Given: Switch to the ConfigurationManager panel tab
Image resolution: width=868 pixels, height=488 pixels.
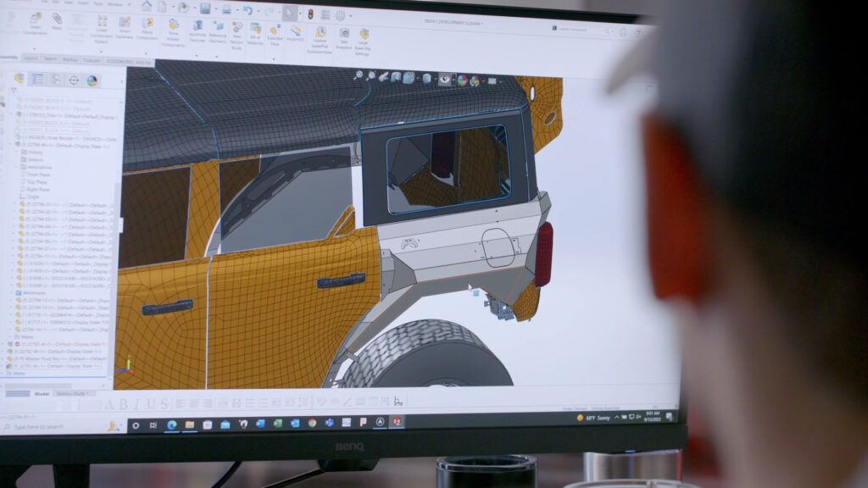Looking at the screenshot, I should [x=56, y=80].
